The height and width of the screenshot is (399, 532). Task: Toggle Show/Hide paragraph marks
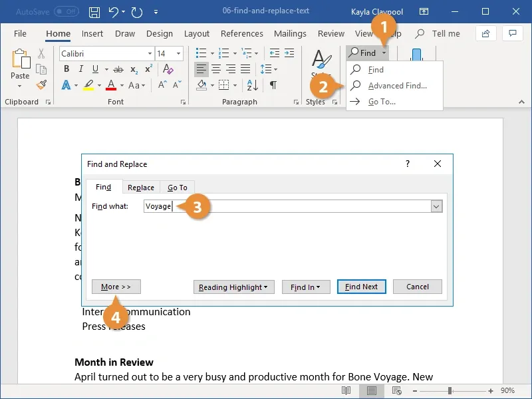pyautogui.click(x=273, y=85)
